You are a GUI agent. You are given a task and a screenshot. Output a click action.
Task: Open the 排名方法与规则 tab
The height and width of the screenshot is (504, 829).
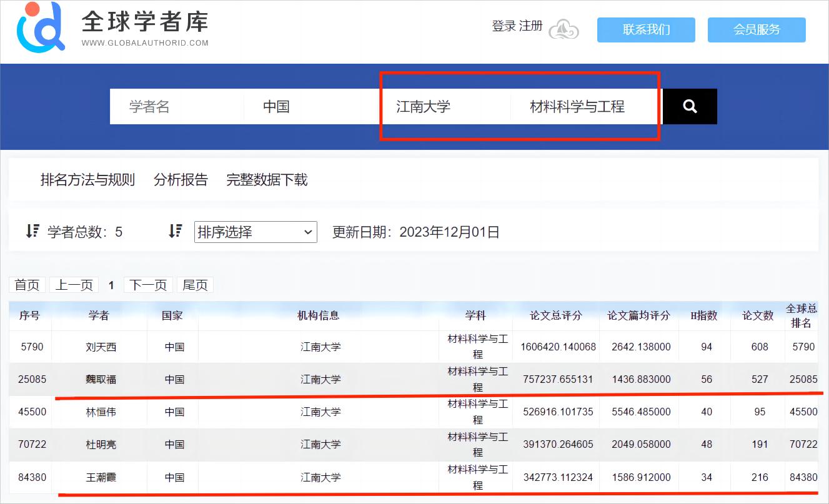click(x=87, y=180)
